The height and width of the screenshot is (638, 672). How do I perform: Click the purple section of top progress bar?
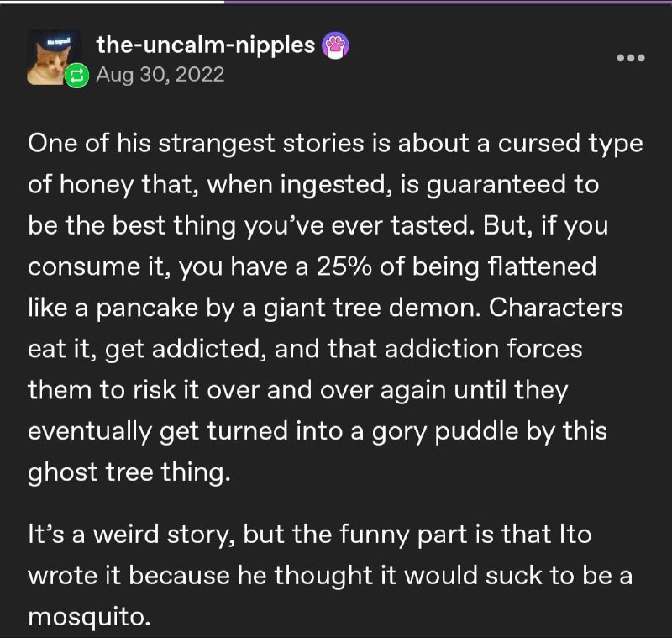click(x=448, y=2)
